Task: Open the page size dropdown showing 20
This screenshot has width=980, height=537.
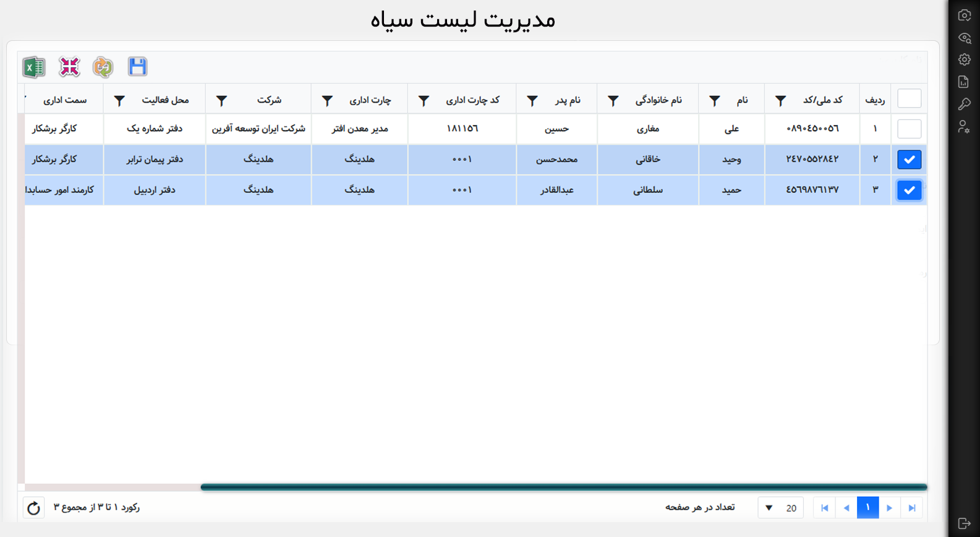Action: pos(780,508)
